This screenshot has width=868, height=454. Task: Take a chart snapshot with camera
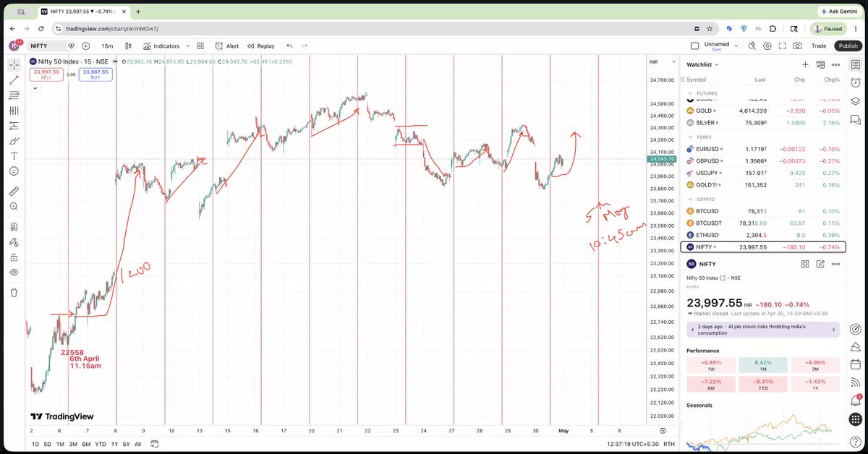click(797, 46)
